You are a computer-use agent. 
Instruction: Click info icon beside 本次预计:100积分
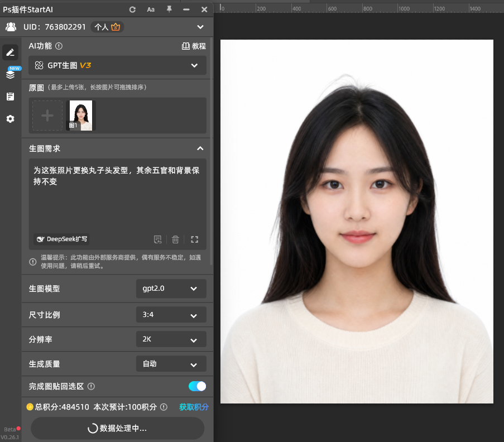pyautogui.click(x=164, y=407)
